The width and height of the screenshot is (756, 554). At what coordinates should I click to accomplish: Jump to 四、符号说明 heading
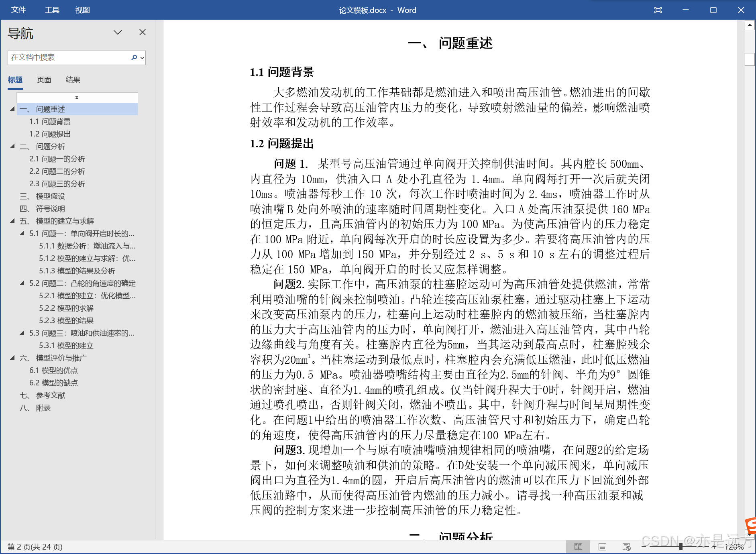pyautogui.click(x=42, y=208)
